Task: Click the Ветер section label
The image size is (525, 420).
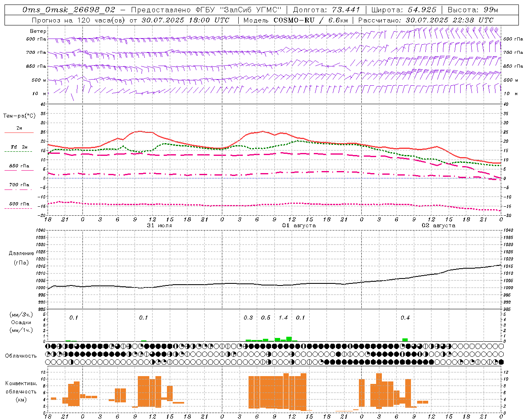Action: pos(38,31)
